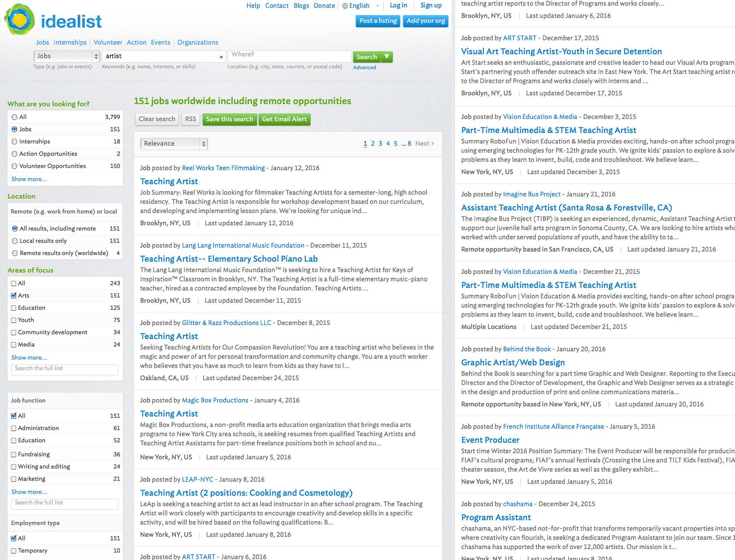
Task: Check the Fundraising job function
Action: coord(14,454)
